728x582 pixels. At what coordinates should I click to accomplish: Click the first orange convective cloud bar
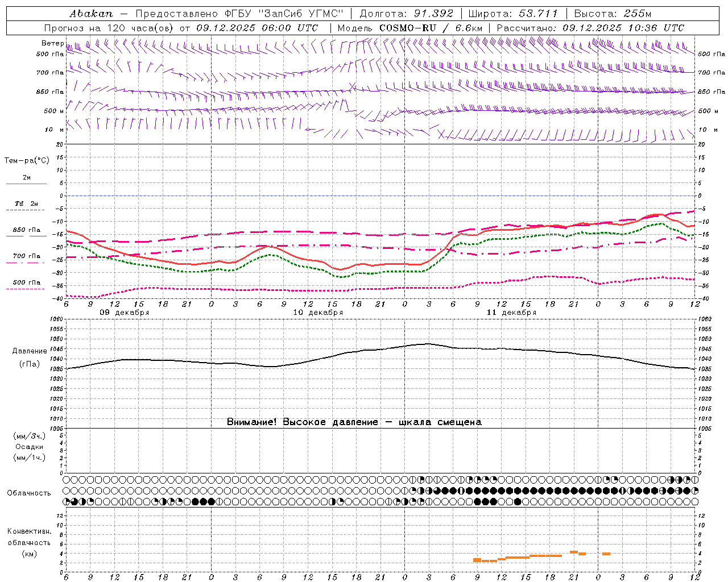click(x=477, y=560)
